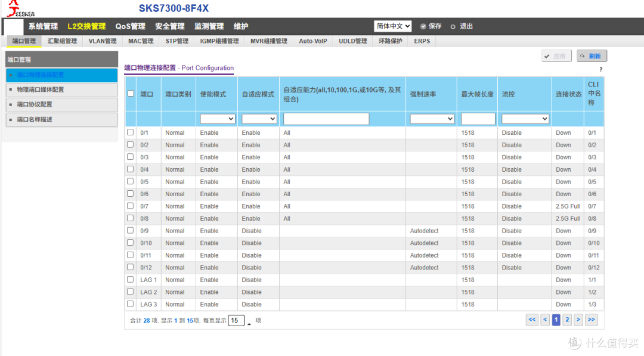The height and width of the screenshot is (356, 644).
Task: Switch to the ERPS tab
Action: (422, 41)
